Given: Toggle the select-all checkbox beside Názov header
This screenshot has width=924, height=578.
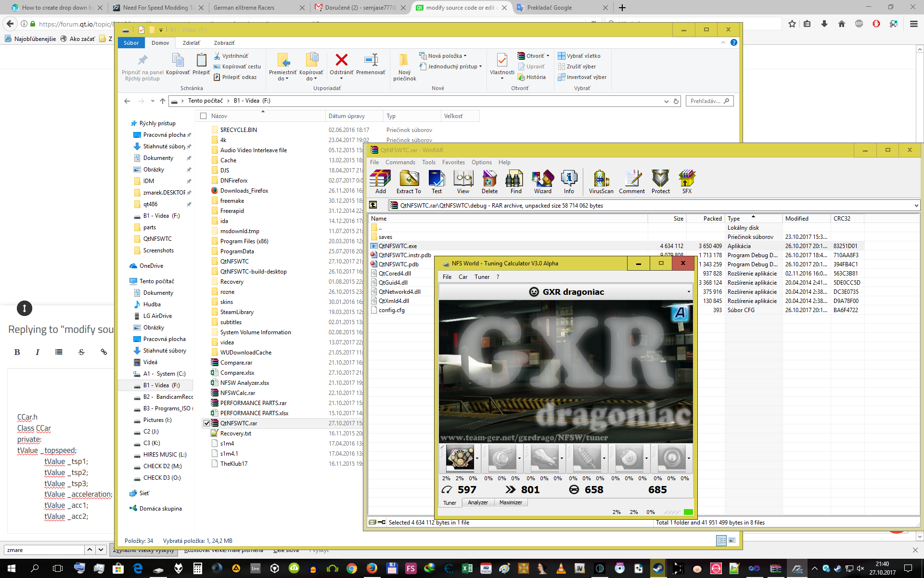Looking at the screenshot, I should [203, 116].
